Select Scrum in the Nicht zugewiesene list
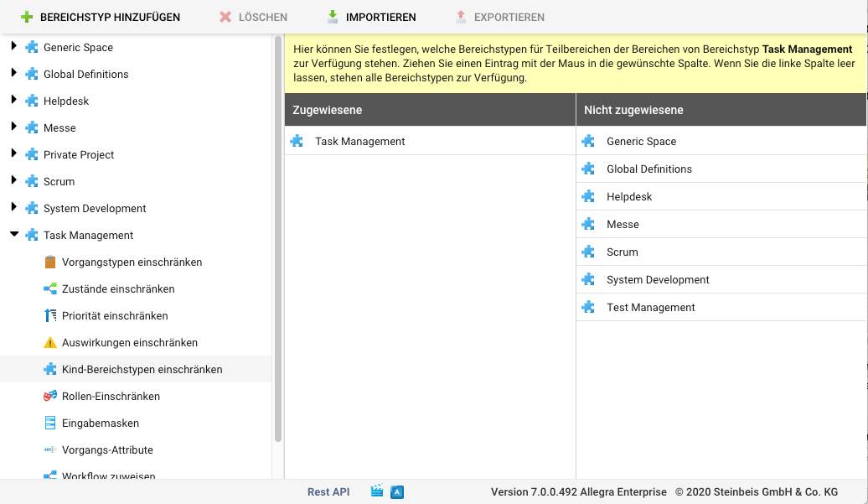868x504 pixels. click(623, 252)
